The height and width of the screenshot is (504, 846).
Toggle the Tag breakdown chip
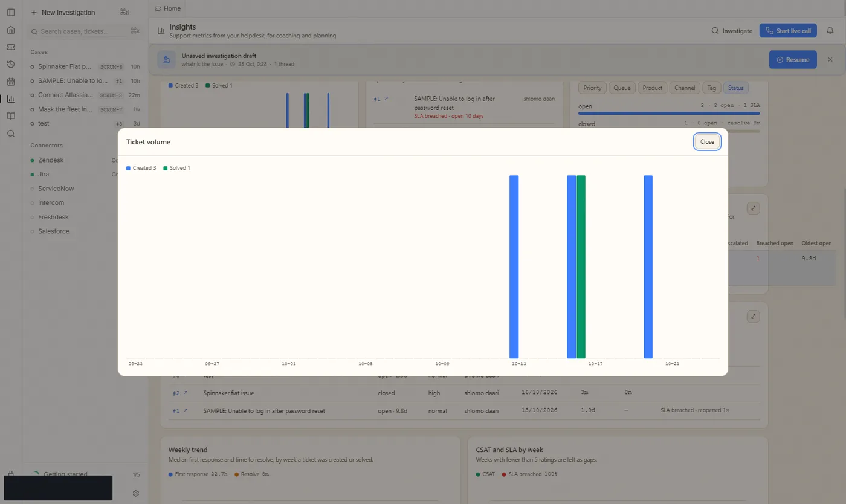pos(712,88)
